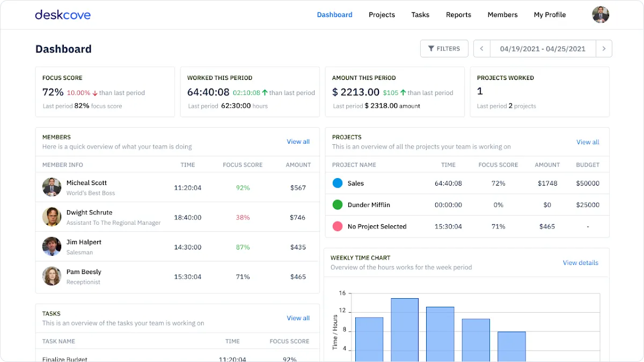The image size is (644, 362).
Task: Click Micheal Scott's profile photo
Action: (x=52, y=187)
